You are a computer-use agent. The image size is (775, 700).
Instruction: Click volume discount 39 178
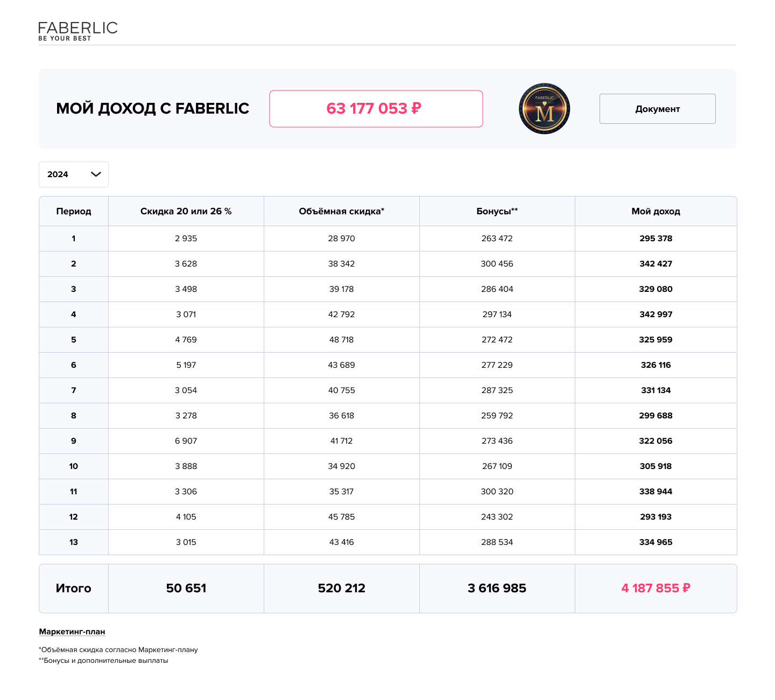coord(342,289)
